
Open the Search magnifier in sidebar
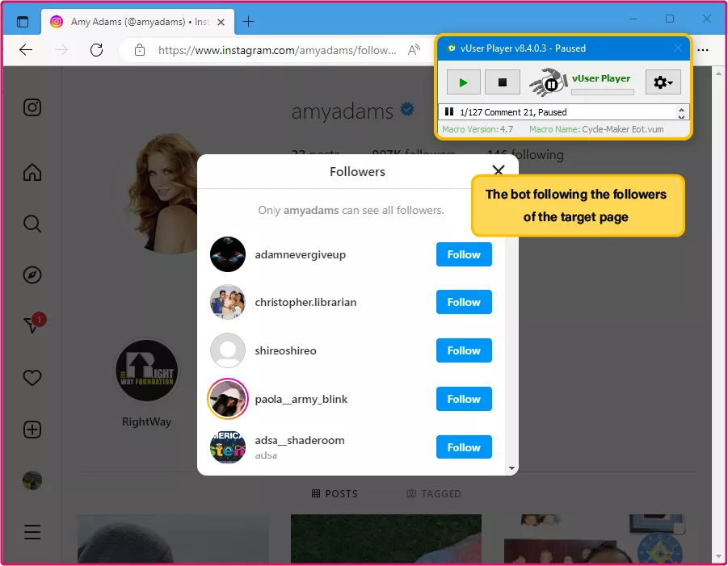[32, 224]
